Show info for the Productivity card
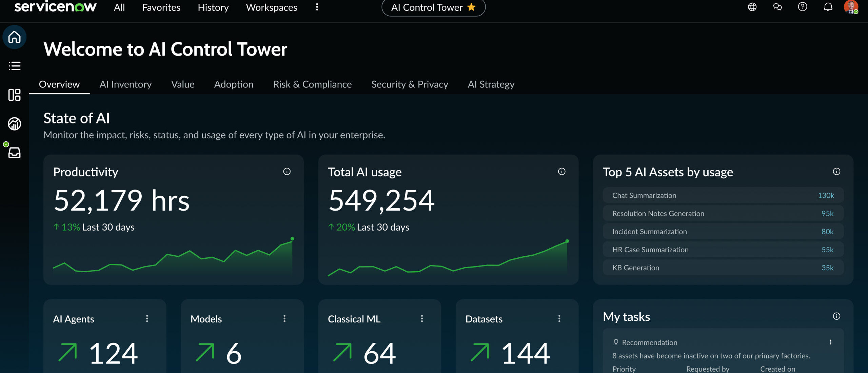The height and width of the screenshot is (373, 868). click(287, 172)
